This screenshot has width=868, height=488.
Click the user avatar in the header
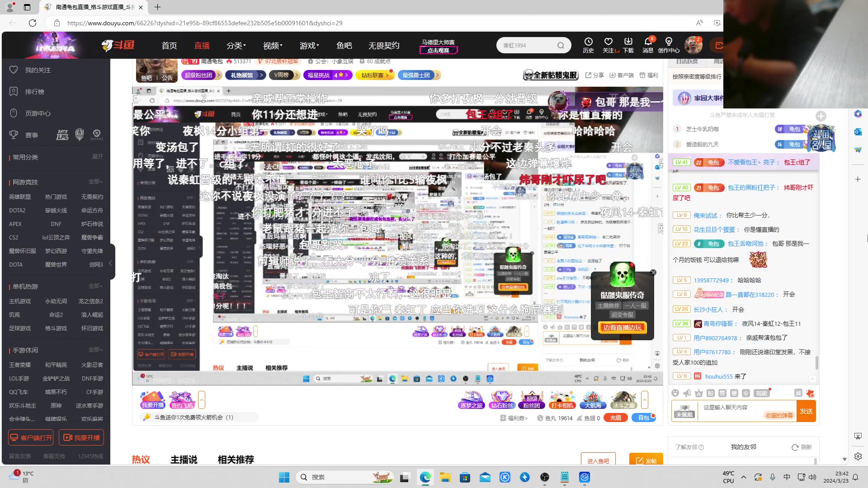(x=693, y=45)
